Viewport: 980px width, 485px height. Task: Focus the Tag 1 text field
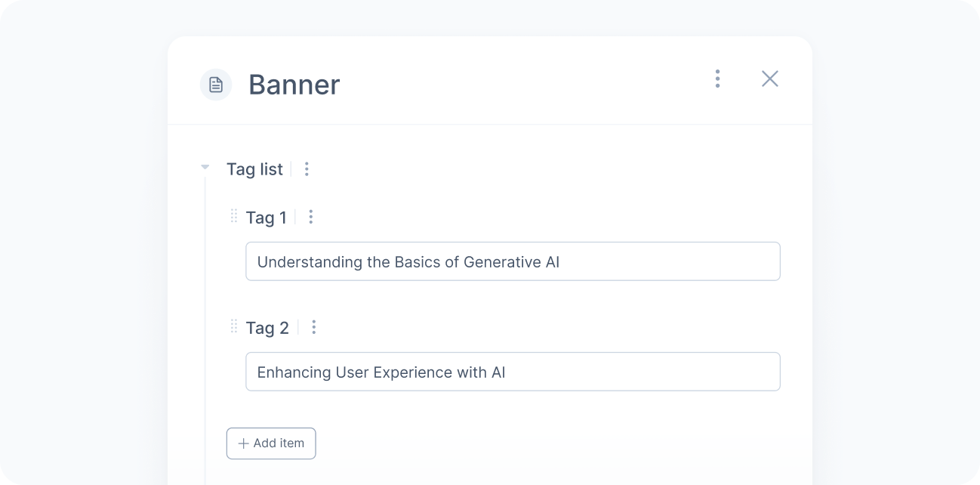click(x=513, y=261)
